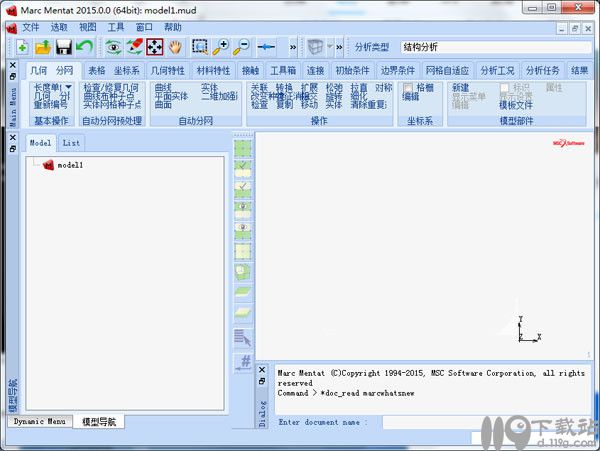600x451 pixels.
Task: Click the blue double-arrow toolbar icon
Action: tap(266, 47)
